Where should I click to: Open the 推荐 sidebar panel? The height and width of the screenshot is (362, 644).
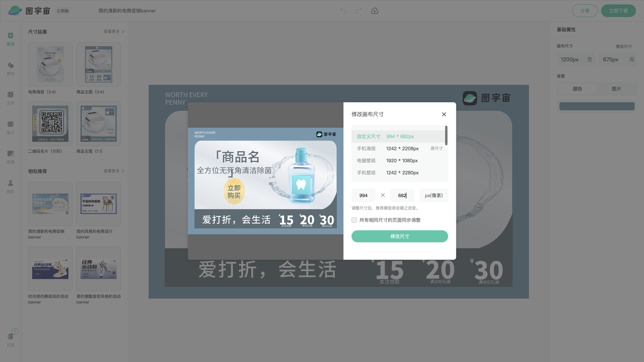coord(10,39)
